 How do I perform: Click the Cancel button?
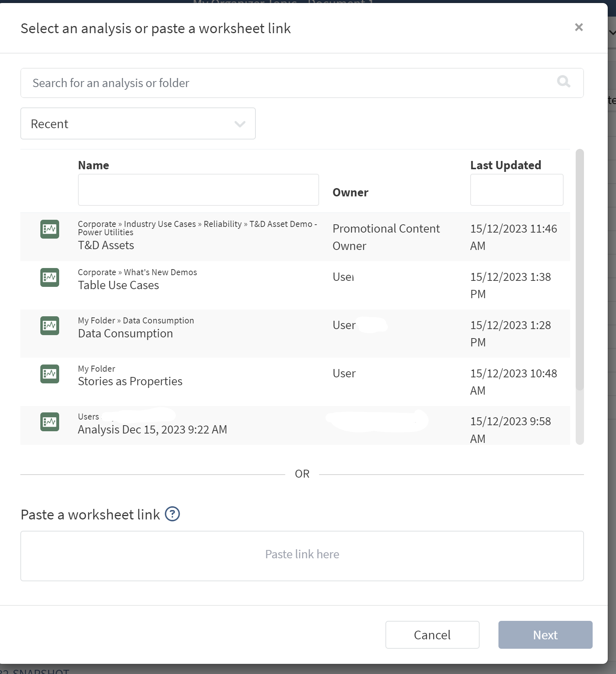click(x=432, y=635)
